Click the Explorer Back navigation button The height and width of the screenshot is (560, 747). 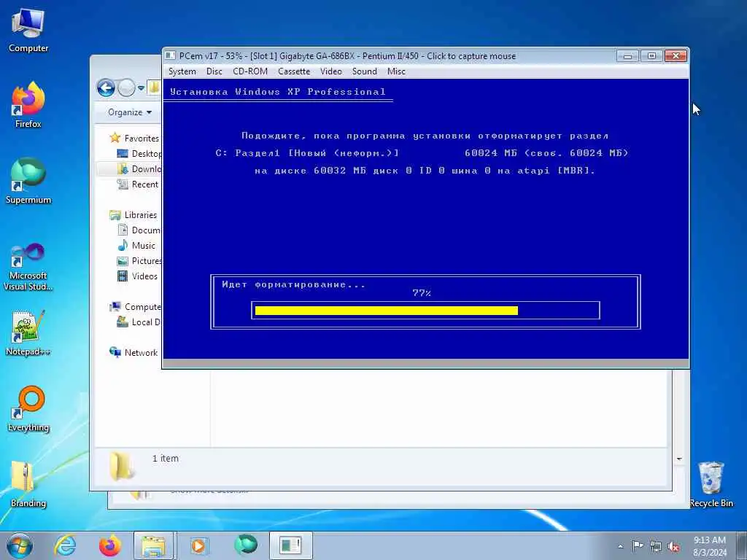107,87
